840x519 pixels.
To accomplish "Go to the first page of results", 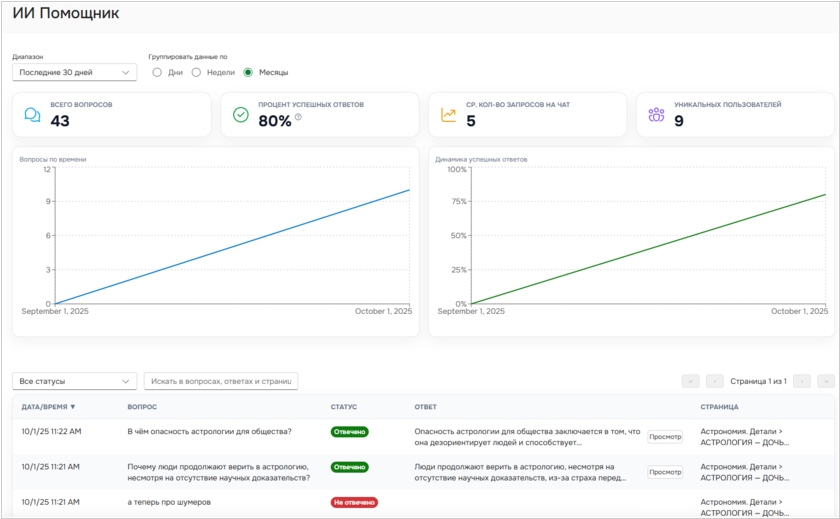I will (x=690, y=381).
